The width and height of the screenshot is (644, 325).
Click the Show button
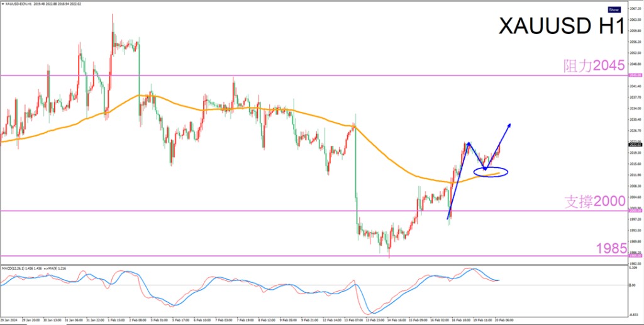click(x=614, y=10)
